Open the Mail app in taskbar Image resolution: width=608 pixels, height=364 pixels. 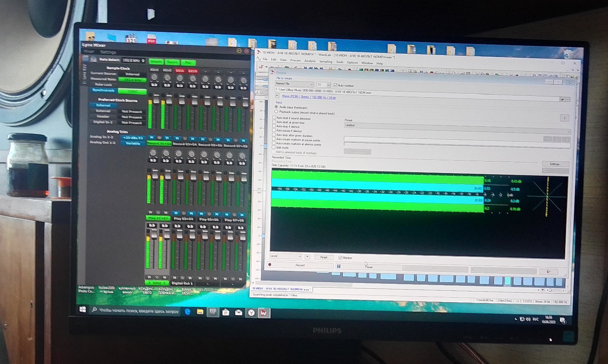(238, 312)
